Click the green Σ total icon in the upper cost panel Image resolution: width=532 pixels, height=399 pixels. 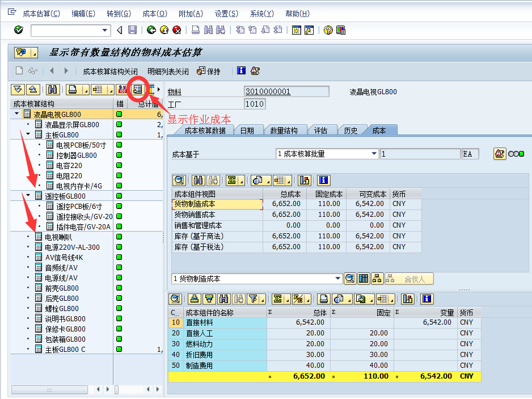(x=231, y=180)
